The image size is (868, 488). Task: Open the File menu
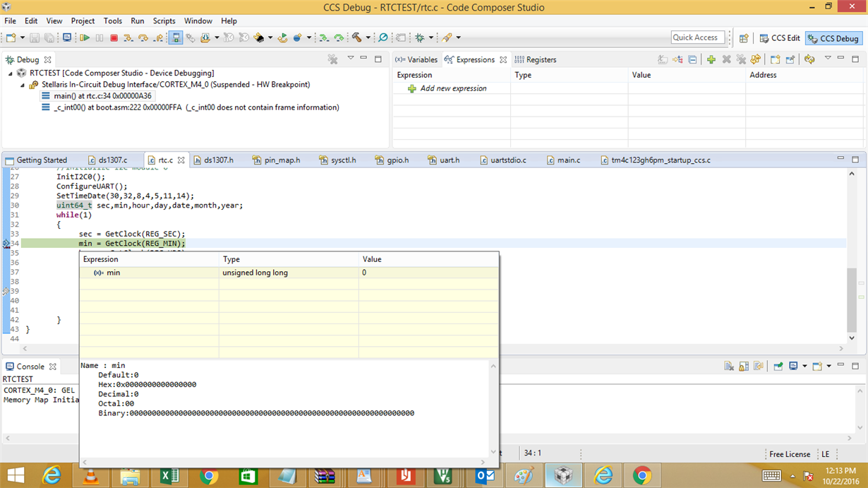pyautogui.click(x=10, y=21)
